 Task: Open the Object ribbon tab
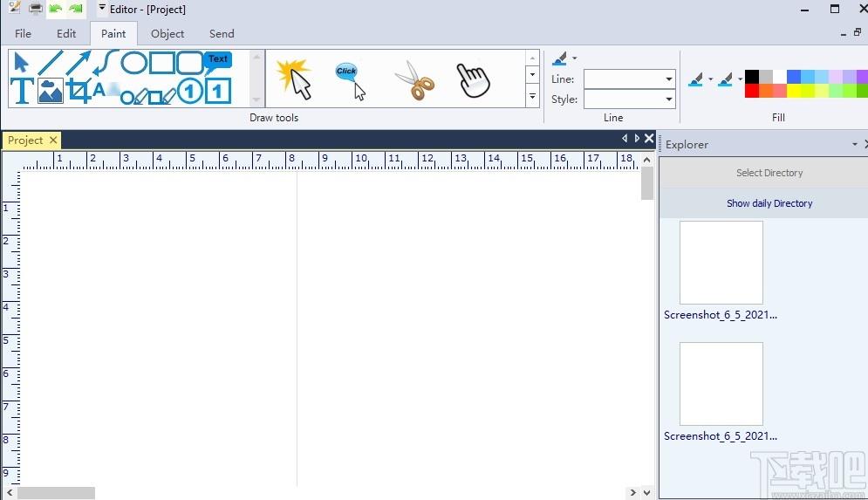(x=167, y=34)
